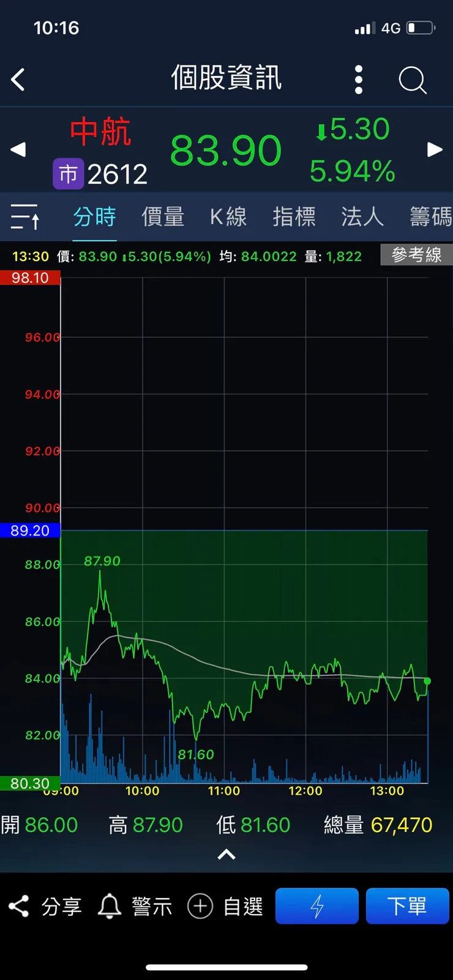Tap the 4G signal indicator

click(x=391, y=28)
